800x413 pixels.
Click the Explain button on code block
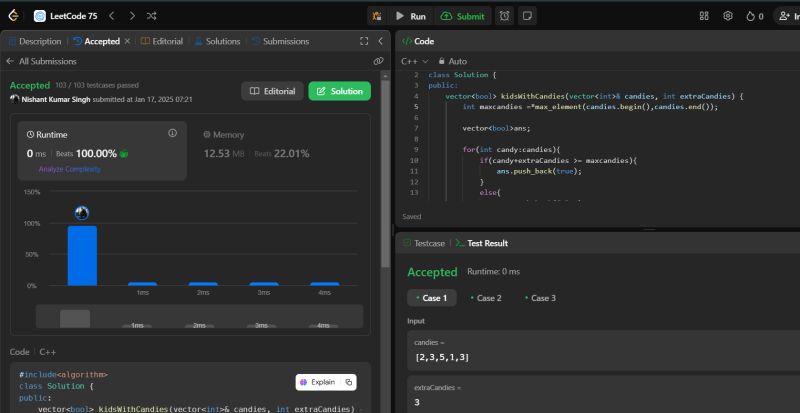click(318, 382)
